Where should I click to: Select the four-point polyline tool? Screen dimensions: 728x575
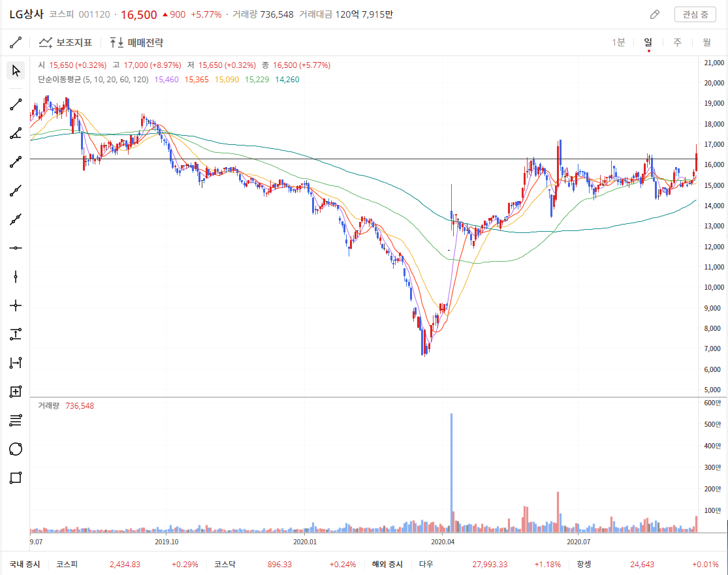click(x=16, y=219)
